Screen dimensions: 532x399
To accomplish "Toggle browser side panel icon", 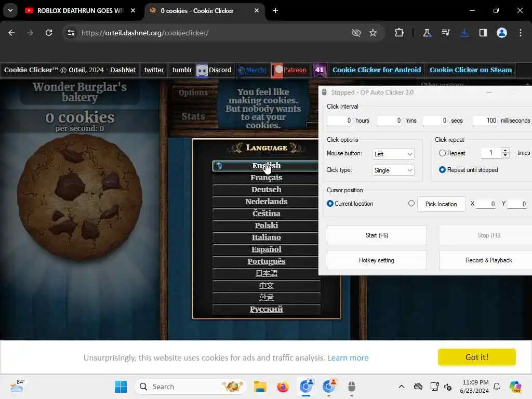I will click(483, 33).
